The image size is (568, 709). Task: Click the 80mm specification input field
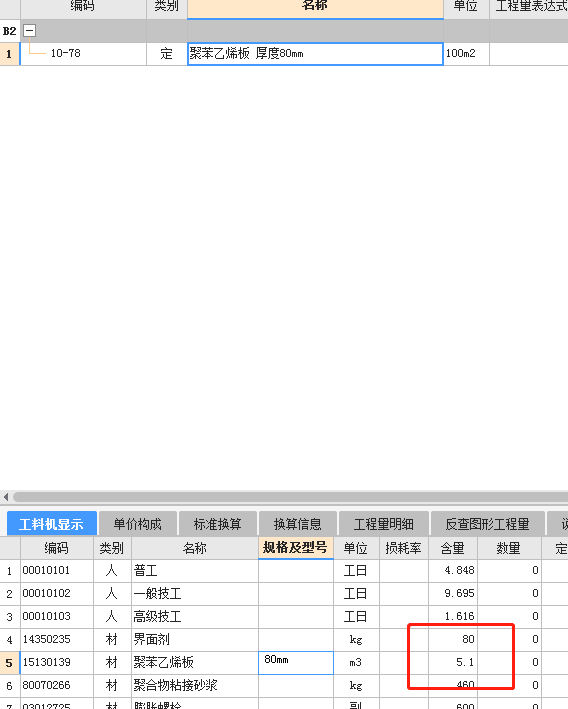point(296,663)
